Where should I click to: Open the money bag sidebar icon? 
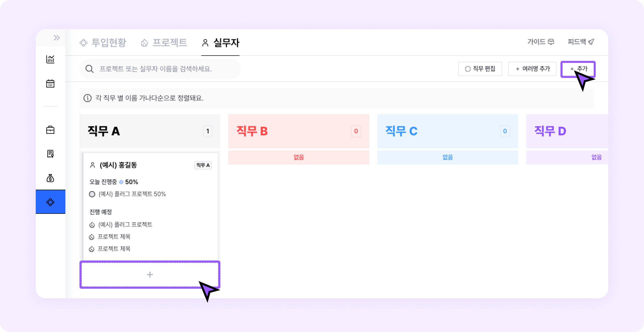click(50, 178)
